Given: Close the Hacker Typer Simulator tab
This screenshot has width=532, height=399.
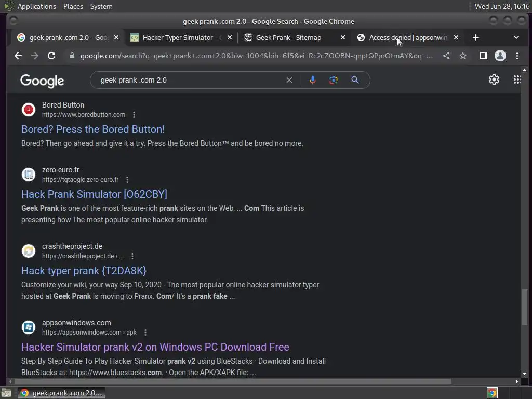Looking at the screenshot, I should (229, 37).
